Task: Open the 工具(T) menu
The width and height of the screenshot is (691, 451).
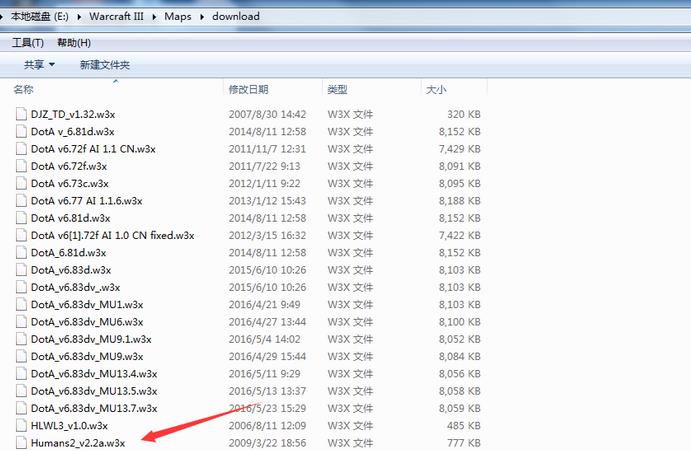Action: (x=28, y=43)
